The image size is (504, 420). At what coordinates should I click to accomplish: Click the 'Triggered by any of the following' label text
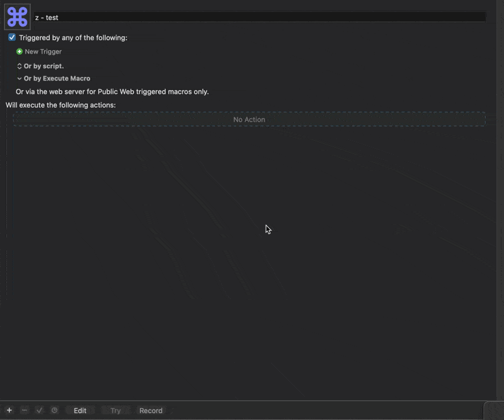73,38
